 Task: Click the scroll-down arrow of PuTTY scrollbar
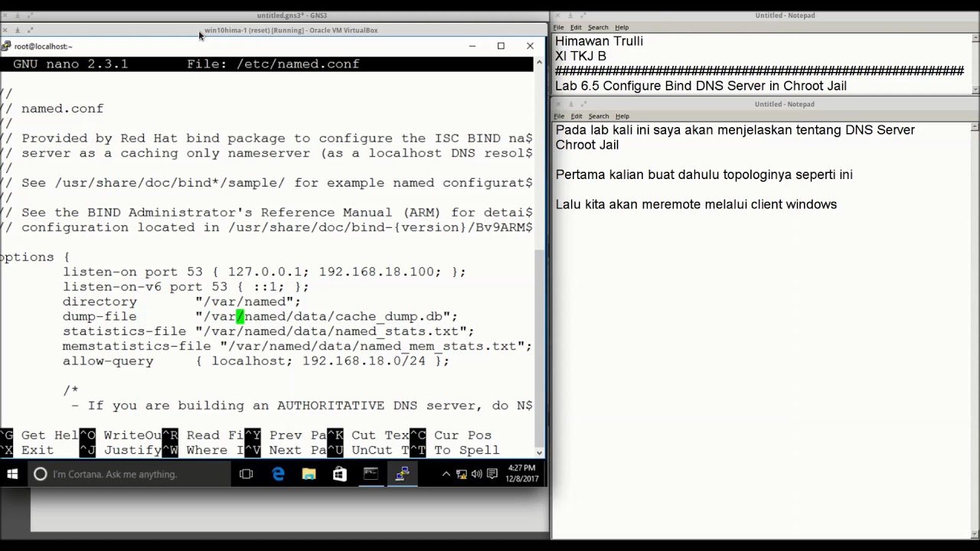pyautogui.click(x=539, y=452)
